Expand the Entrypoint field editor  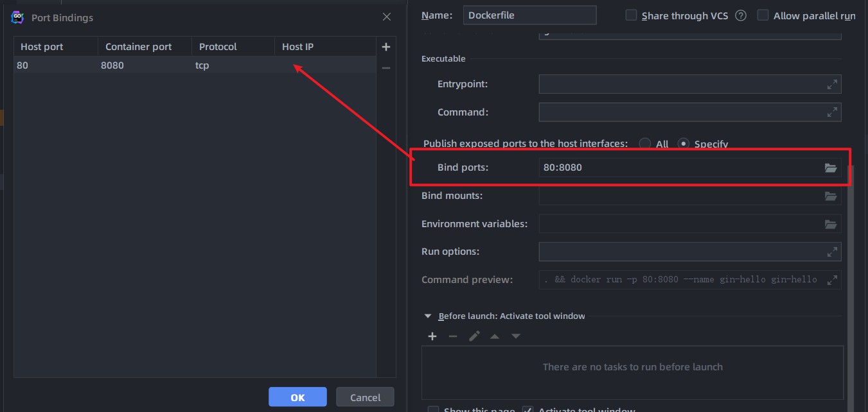pyautogui.click(x=832, y=84)
